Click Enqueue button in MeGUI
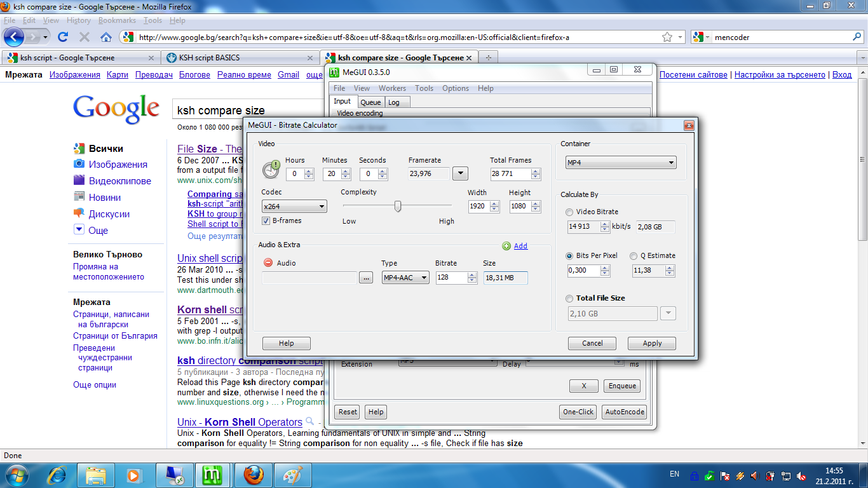 point(622,386)
